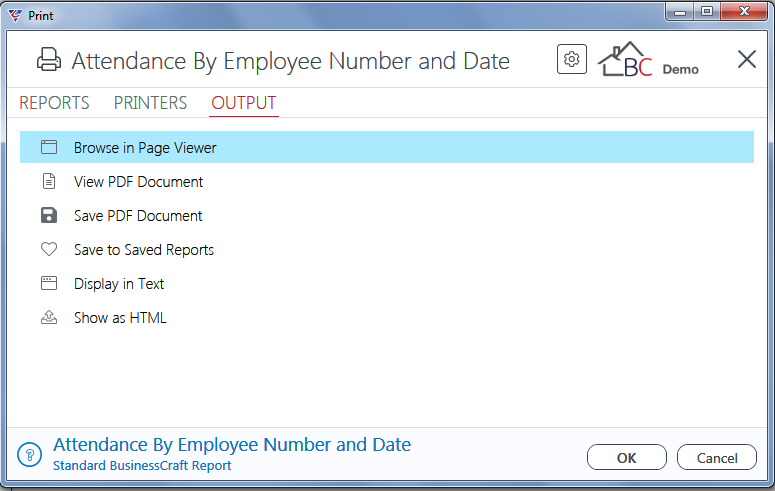Select the OUTPUT tab
Image resolution: width=775 pixels, height=491 pixels.
point(244,103)
